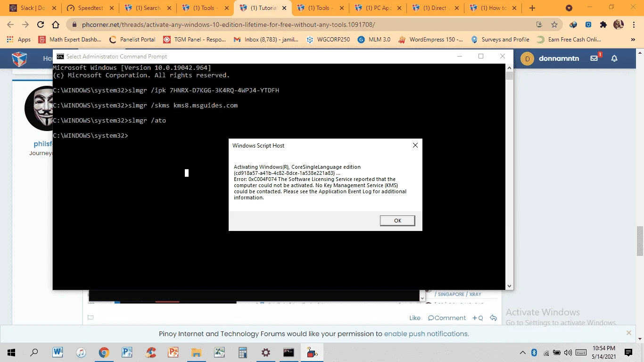Open the Chrome three-dot menu
This screenshot has height=362, width=644.
[x=633, y=25]
